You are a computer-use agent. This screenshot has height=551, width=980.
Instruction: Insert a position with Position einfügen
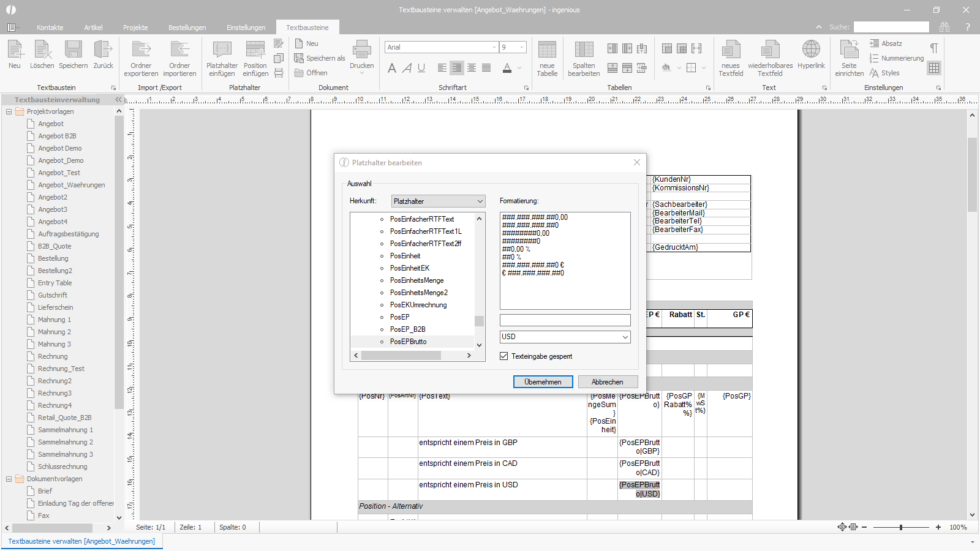tap(255, 58)
